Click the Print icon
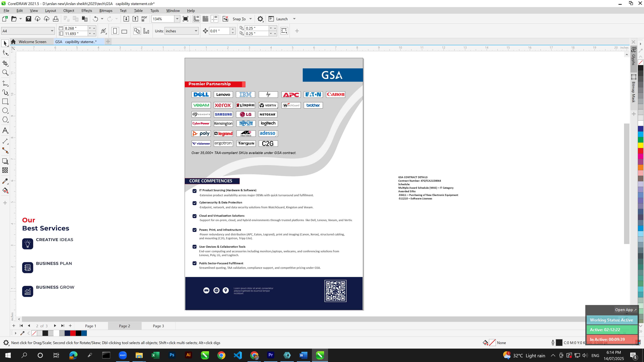 pos(56,19)
